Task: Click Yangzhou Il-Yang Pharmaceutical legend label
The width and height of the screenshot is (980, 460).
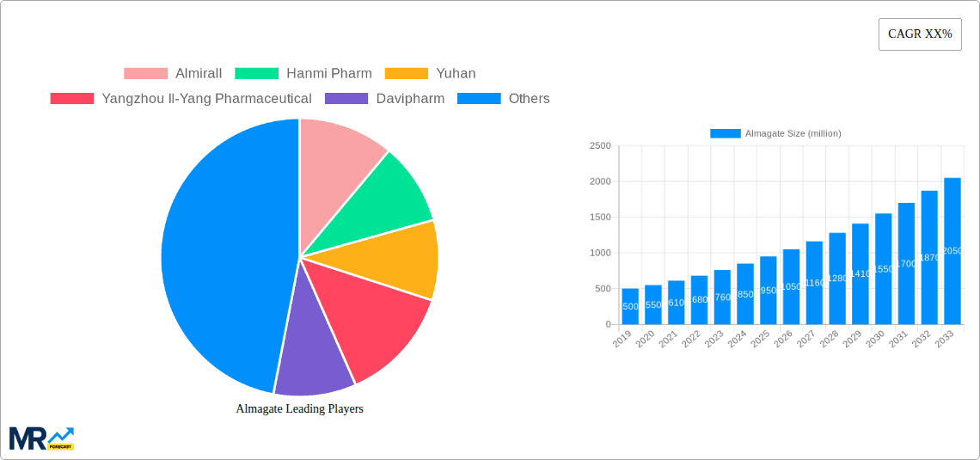Action: coord(207,99)
